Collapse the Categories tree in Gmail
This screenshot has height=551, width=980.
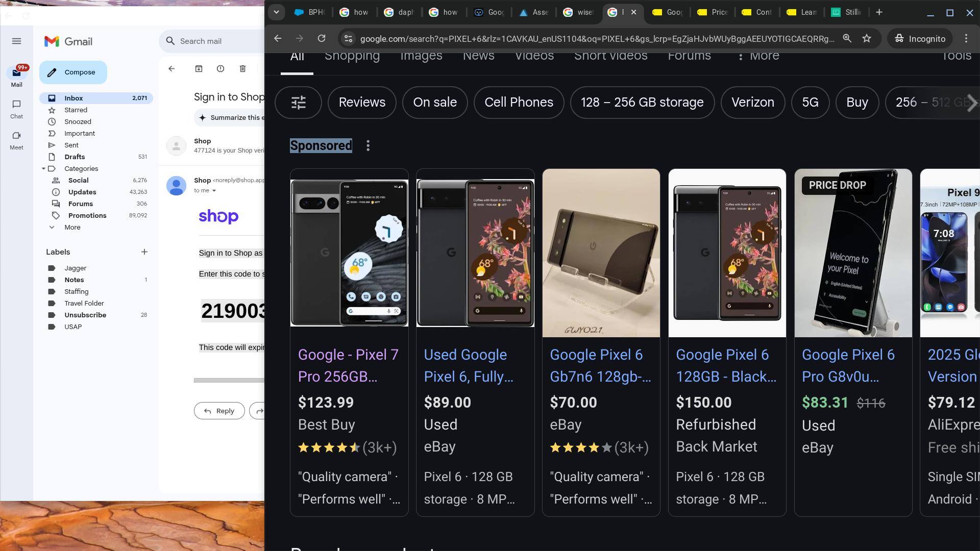(44, 169)
